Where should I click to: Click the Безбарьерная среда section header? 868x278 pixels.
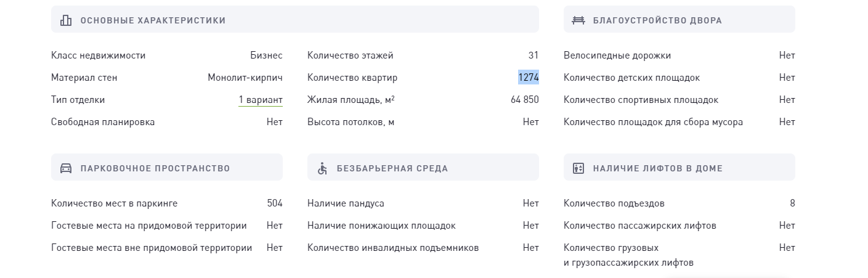(x=423, y=167)
